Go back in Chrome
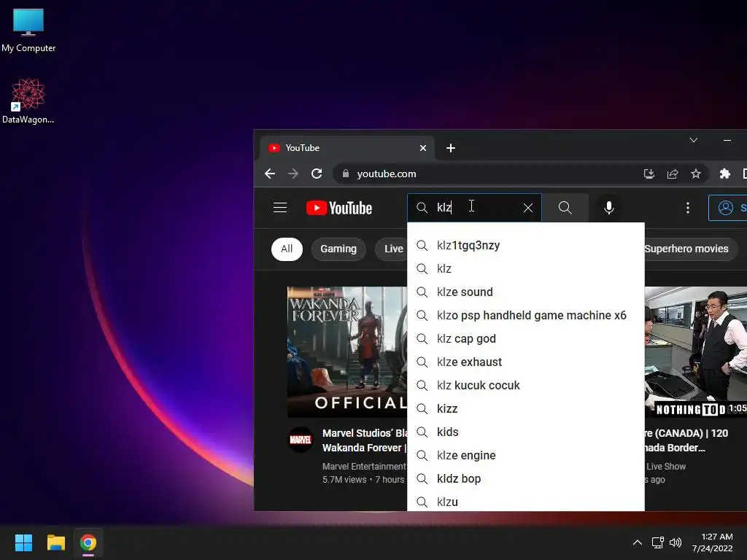Image resolution: width=747 pixels, height=560 pixels. (x=270, y=174)
